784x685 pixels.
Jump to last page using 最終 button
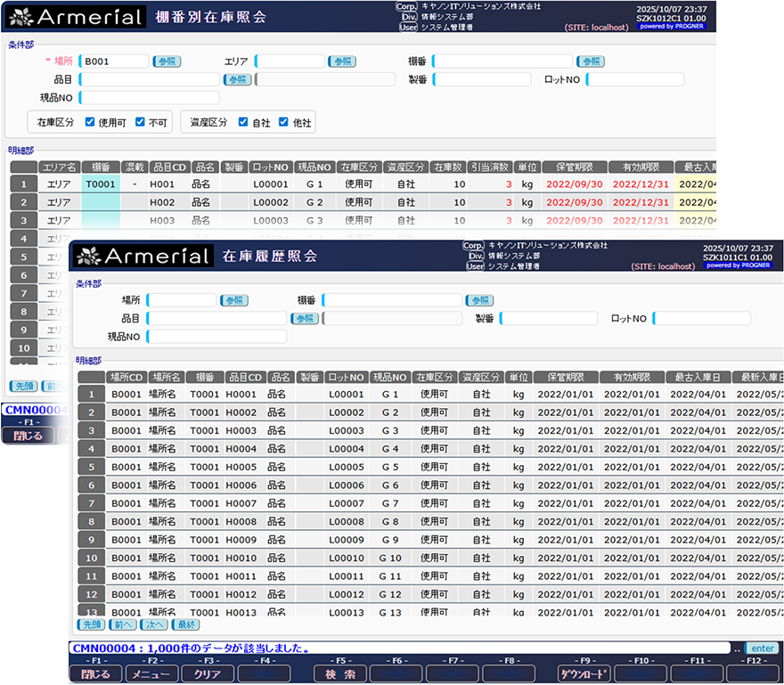click(x=185, y=624)
